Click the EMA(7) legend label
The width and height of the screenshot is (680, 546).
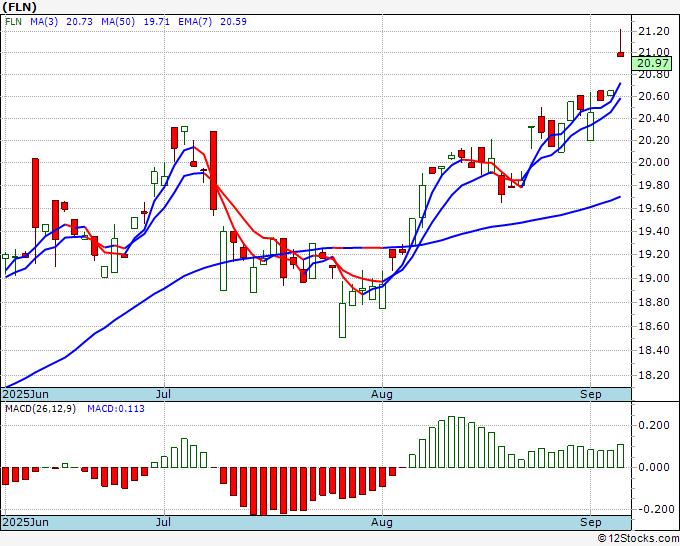point(195,22)
